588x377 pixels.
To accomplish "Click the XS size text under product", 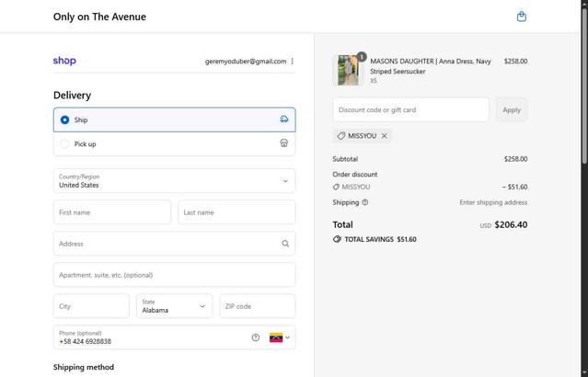I will (x=374, y=81).
